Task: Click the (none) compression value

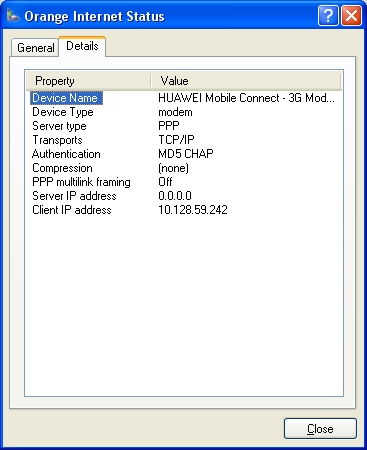Action: pyautogui.click(x=173, y=168)
